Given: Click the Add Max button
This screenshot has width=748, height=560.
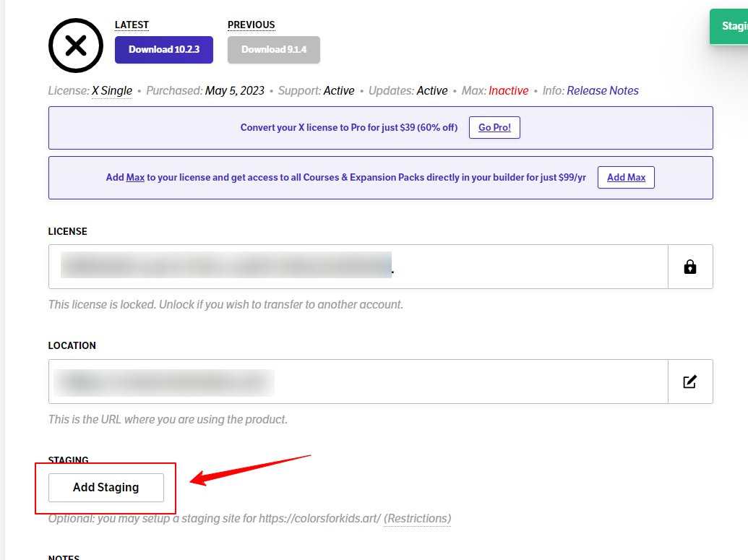Looking at the screenshot, I should pos(626,177).
